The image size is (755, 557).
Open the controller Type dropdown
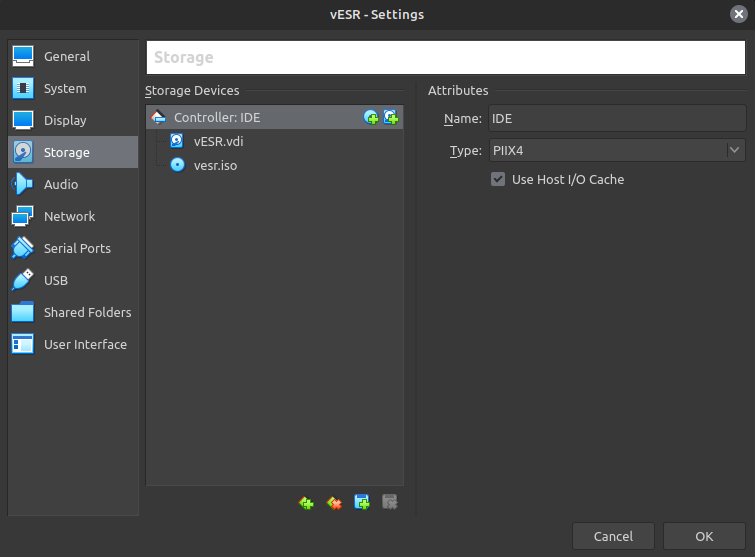617,151
